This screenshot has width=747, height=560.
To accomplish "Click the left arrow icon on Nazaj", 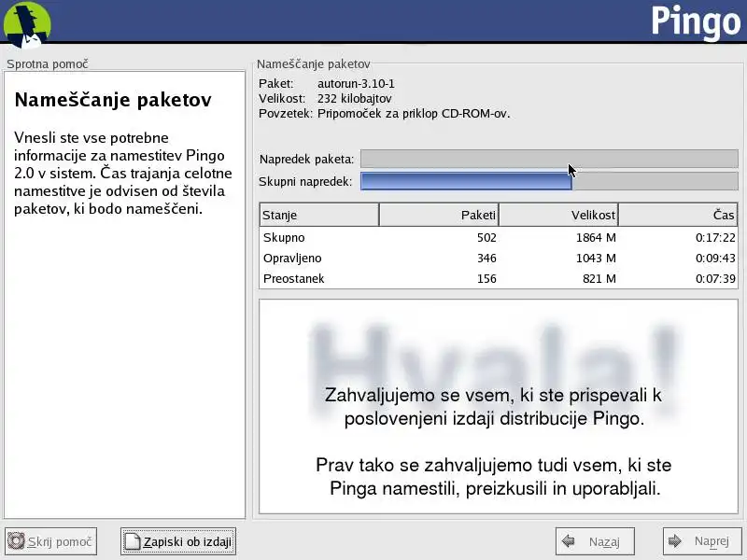I will (x=568, y=541).
